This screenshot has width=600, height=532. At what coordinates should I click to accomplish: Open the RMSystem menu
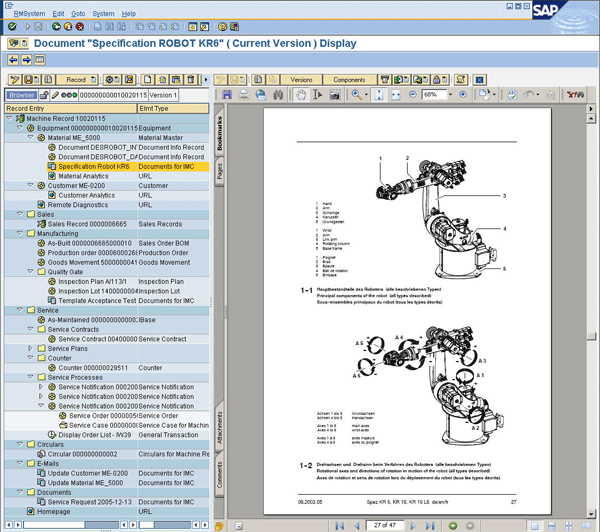coord(28,13)
